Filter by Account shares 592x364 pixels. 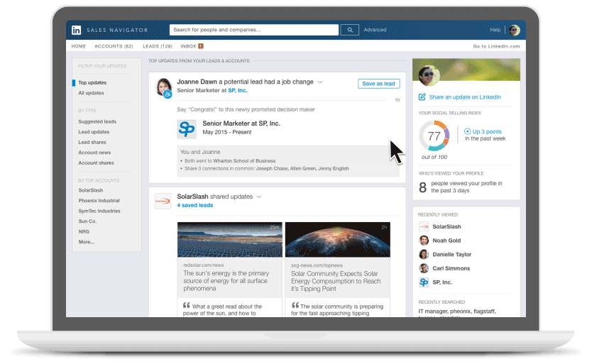96,162
